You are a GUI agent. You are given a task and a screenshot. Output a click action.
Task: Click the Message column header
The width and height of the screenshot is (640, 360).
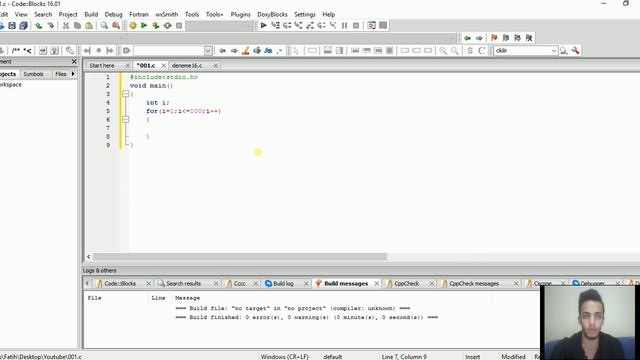coord(188,298)
